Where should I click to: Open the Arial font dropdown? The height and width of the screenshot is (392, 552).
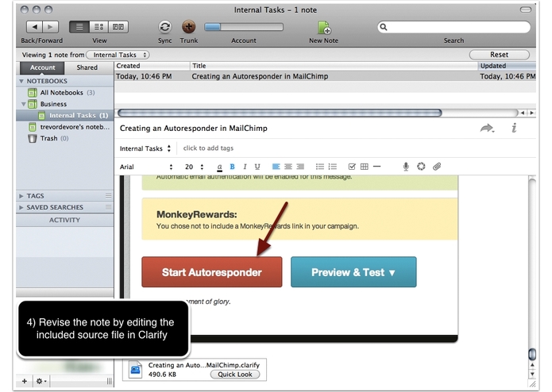click(x=146, y=167)
